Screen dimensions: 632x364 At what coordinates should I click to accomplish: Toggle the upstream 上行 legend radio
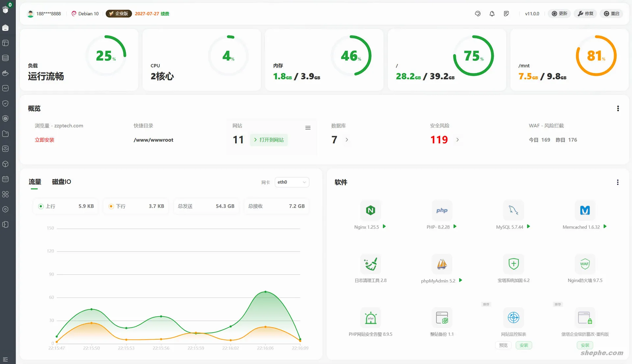click(x=41, y=206)
